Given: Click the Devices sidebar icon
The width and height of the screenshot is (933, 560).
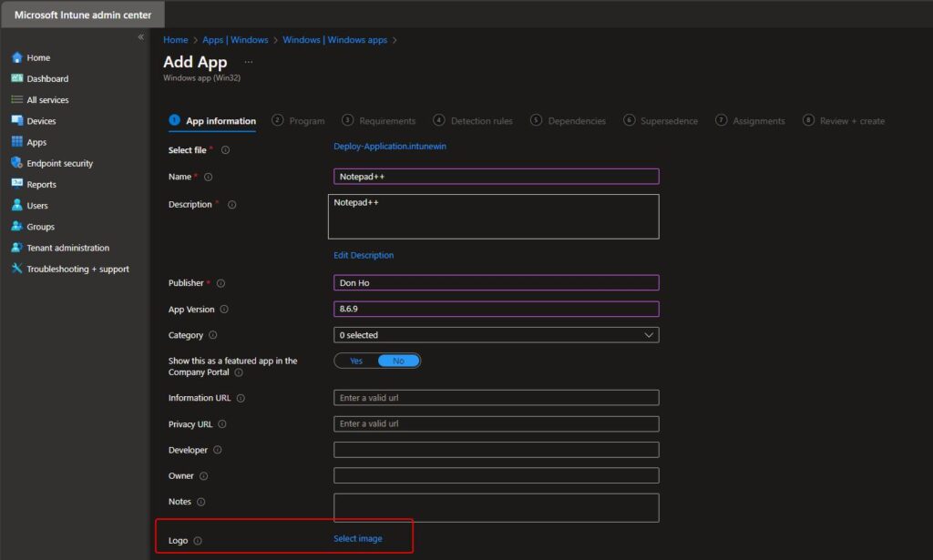Looking at the screenshot, I should point(16,121).
